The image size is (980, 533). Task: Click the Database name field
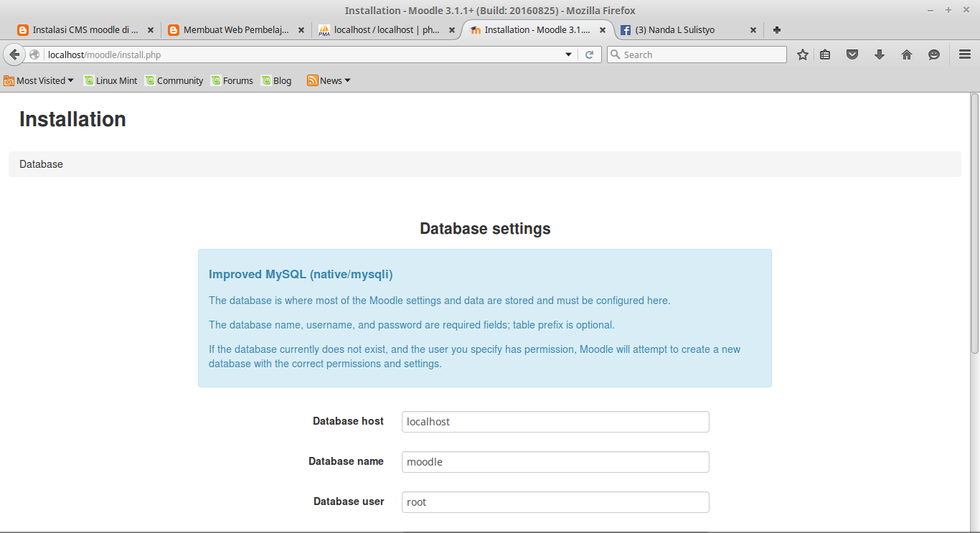tap(555, 462)
